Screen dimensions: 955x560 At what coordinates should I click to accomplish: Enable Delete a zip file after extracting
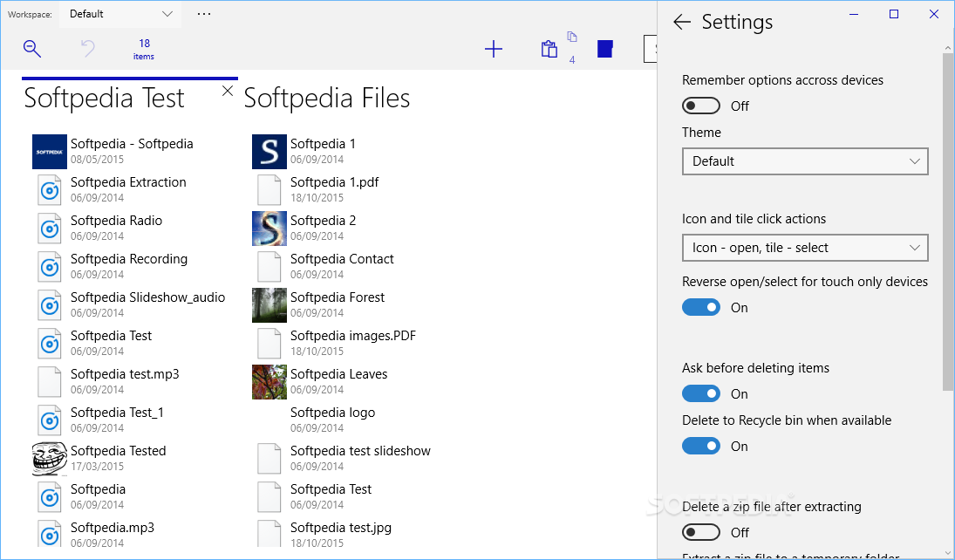coord(701,533)
